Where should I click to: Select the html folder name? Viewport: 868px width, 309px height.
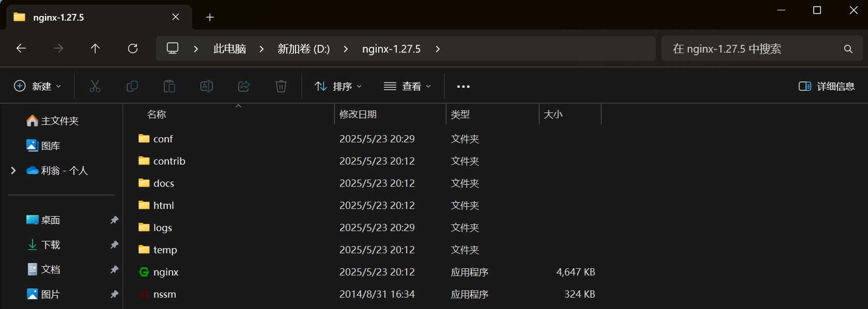(x=163, y=205)
